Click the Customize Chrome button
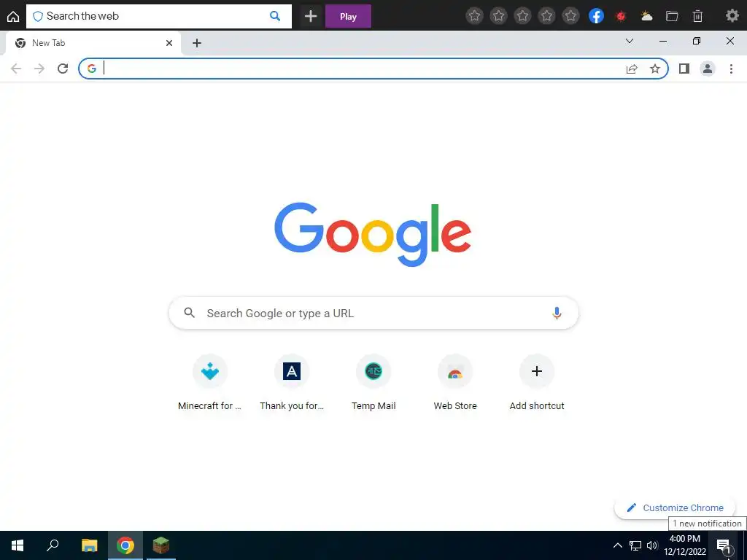The image size is (747, 560). [x=675, y=507]
